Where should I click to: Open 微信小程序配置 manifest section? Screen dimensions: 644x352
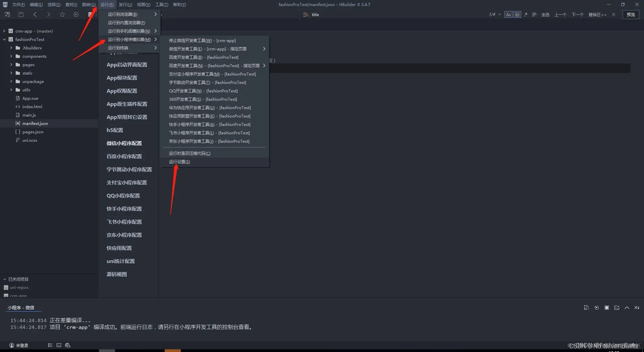click(124, 143)
